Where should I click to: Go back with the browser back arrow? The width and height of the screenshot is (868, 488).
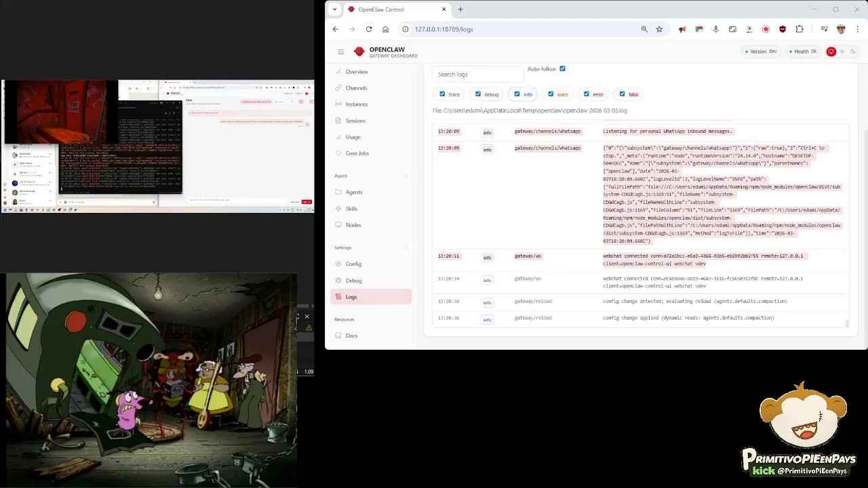[336, 29]
